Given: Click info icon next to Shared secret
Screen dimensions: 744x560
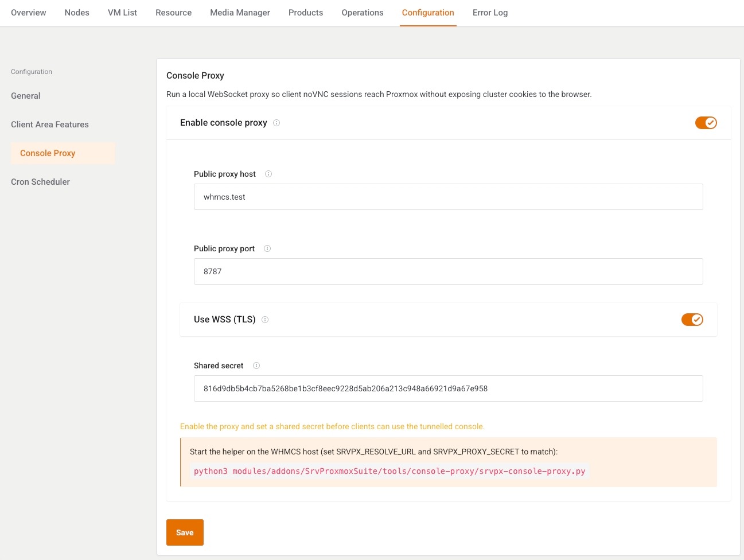Looking at the screenshot, I should coord(256,365).
